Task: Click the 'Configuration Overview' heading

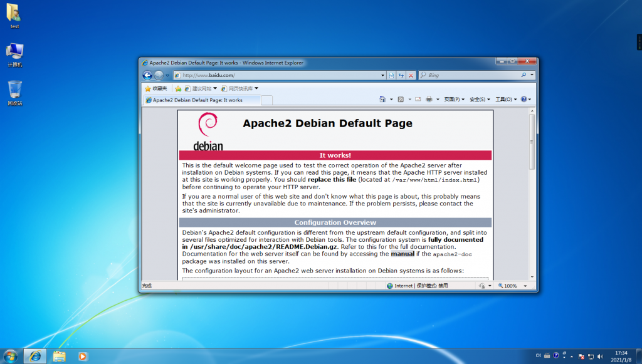Action: [335, 222]
